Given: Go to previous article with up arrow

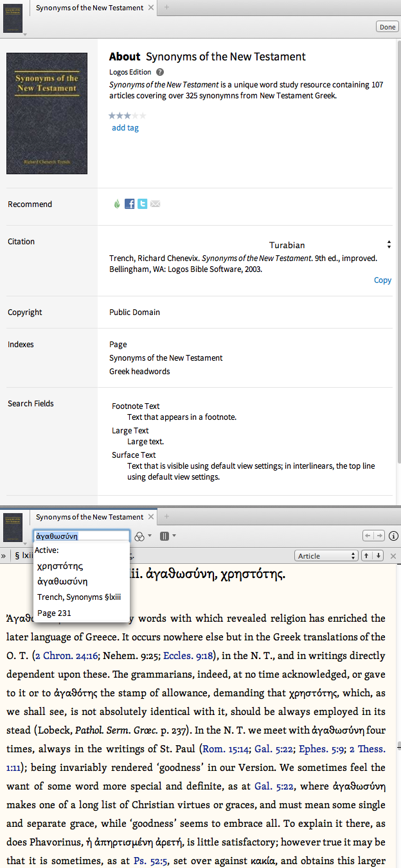Looking at the screenshot, I should (x=366, y=556).
